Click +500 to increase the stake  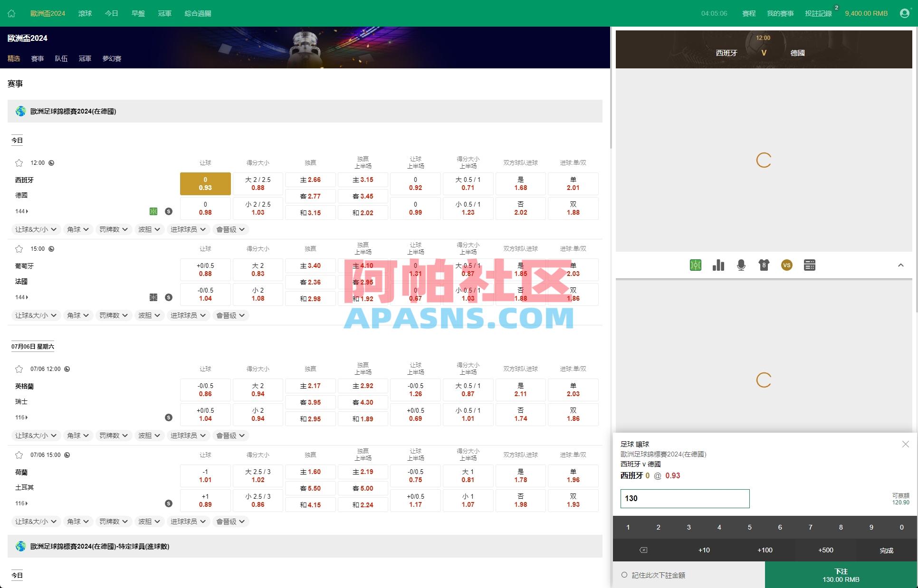pyautogui.click(x=825, y=550)
